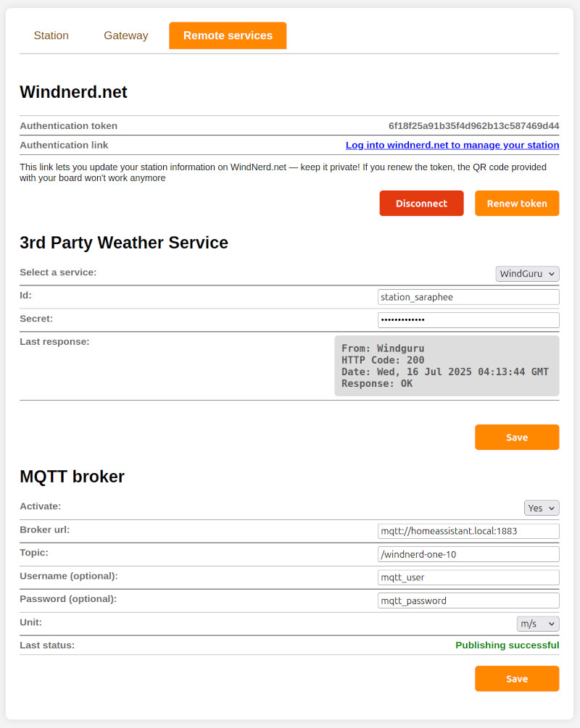
Task: Open the Gateway tab
Action: [x=125, y=35]
